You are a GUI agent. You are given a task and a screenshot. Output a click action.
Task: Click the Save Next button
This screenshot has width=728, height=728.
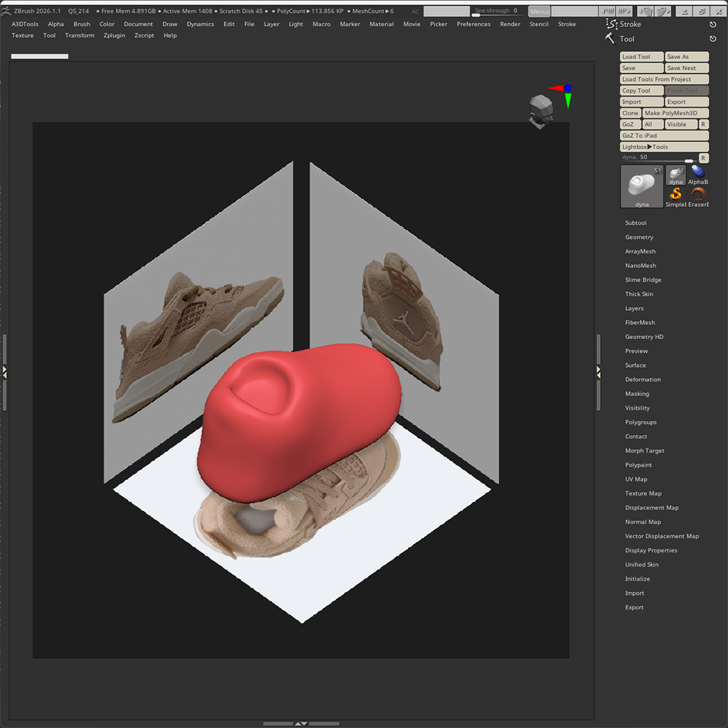(x=687, y=68)
